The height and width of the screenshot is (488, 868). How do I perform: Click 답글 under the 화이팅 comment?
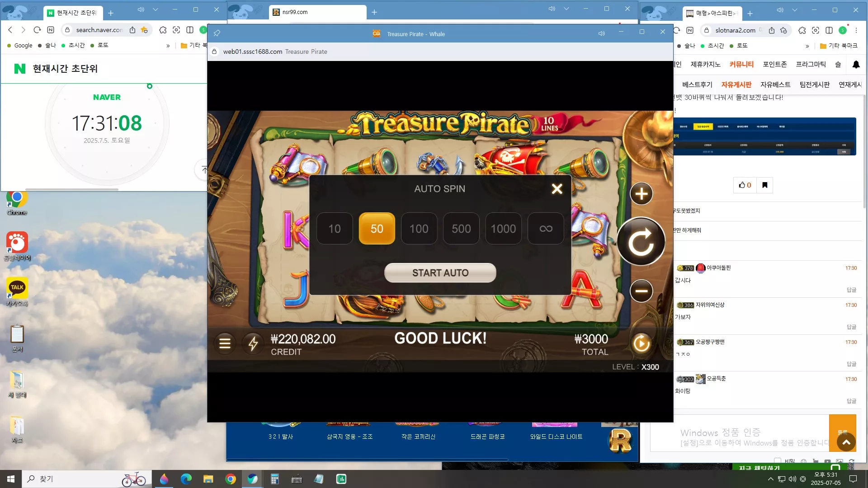[851, 401]
